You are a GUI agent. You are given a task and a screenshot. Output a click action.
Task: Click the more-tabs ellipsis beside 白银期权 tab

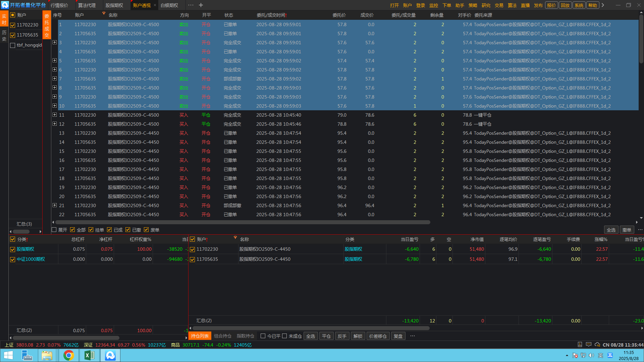click(x=191, y=5)
